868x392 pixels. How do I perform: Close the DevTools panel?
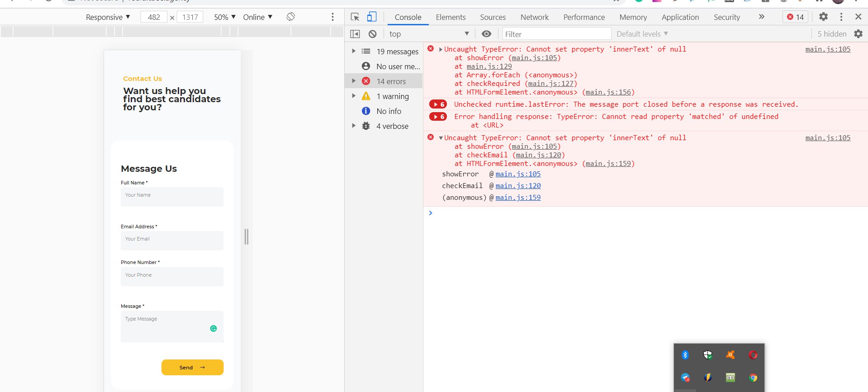pos(858,17)
